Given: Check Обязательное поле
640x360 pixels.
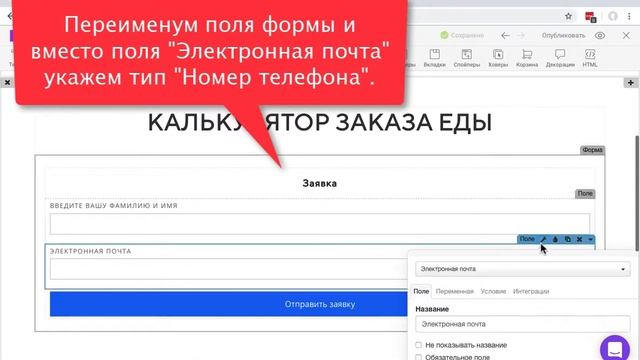Looking at the screenshot, I should pyautogui.click(x=418, y=357).
